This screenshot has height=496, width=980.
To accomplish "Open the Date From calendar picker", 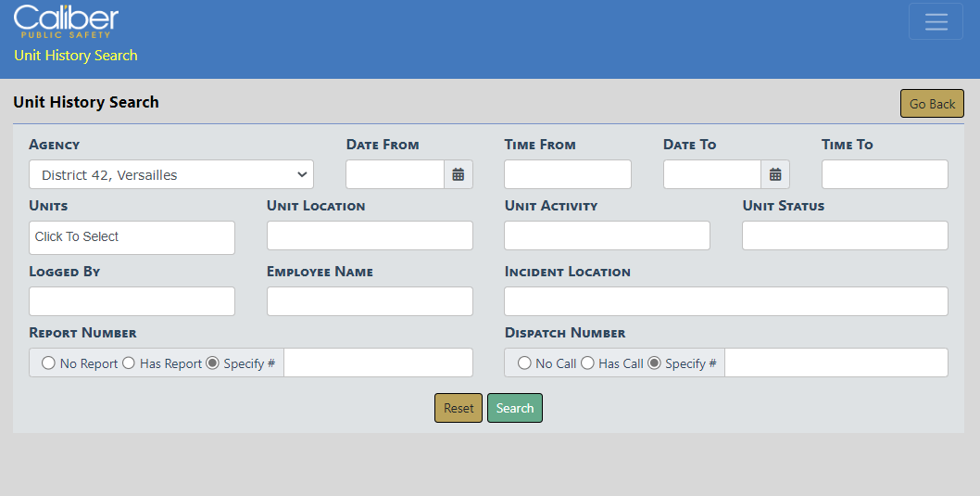I will (x=459, y=174).
